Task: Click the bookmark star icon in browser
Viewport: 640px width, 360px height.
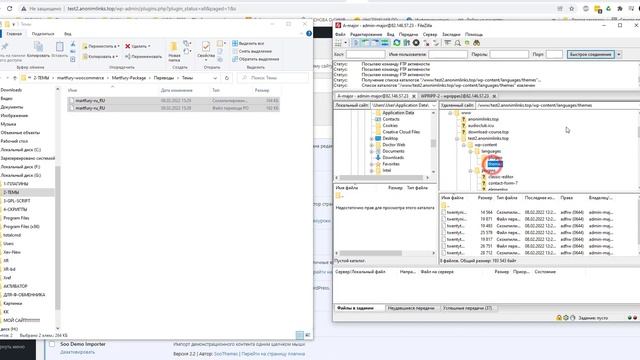Action: click(571, 9)
